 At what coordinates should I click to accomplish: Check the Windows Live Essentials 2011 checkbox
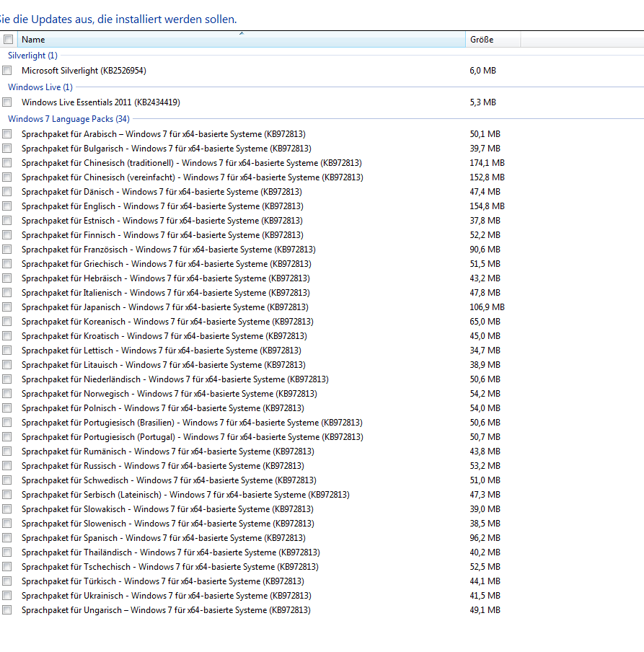[x=6, y=102]
